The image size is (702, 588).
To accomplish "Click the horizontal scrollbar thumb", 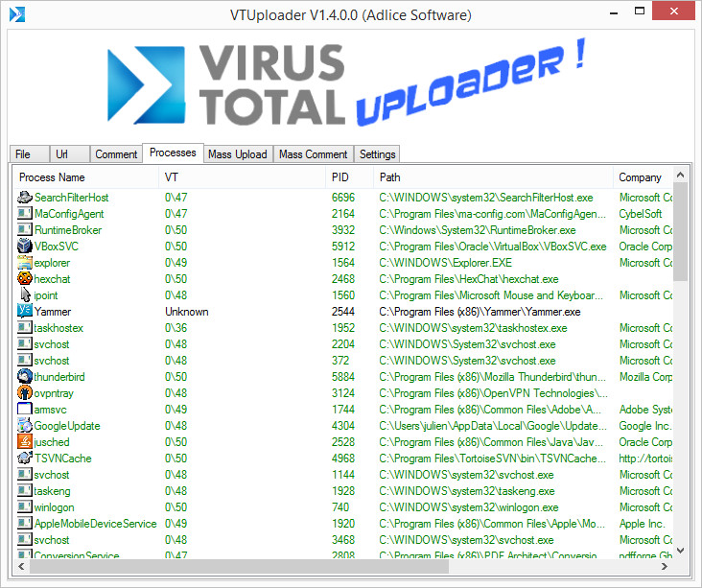I will point(239,566).
